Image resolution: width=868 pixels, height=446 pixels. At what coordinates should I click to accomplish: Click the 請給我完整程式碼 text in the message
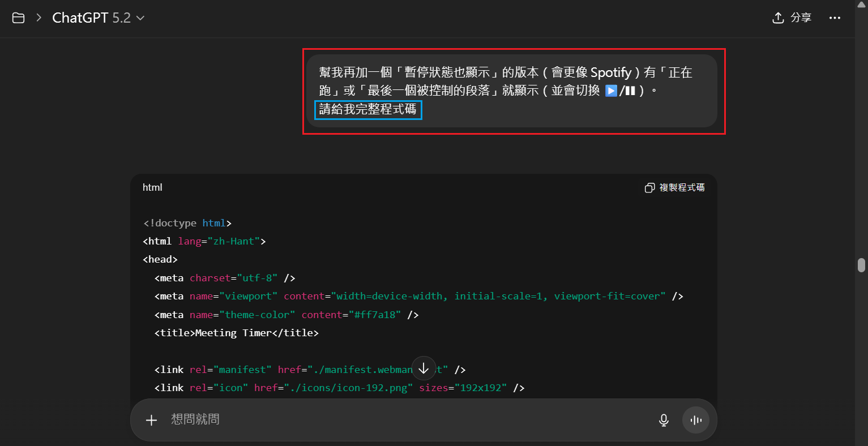[368, 109]
